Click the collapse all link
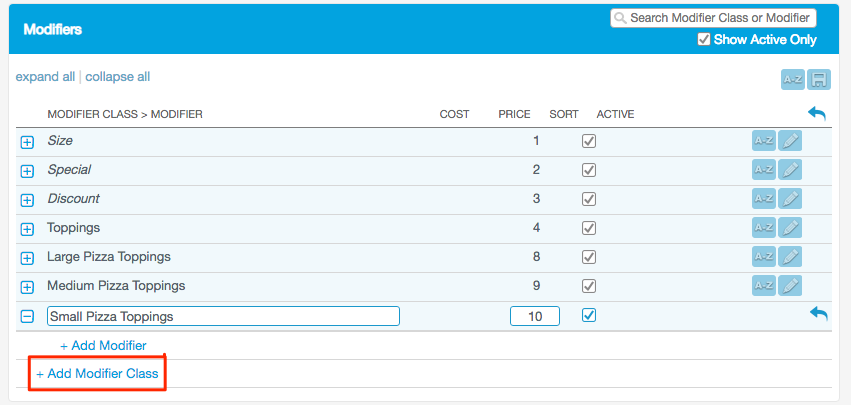 [x=117, y=77]
